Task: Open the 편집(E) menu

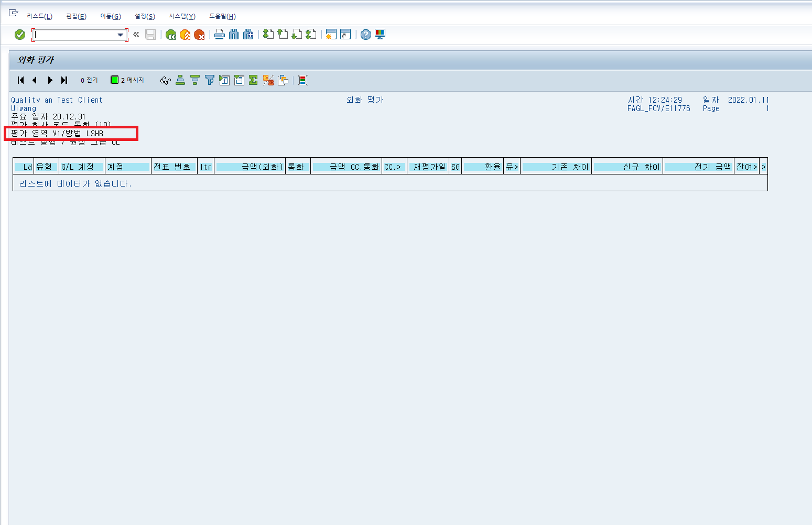Action: 77,16
